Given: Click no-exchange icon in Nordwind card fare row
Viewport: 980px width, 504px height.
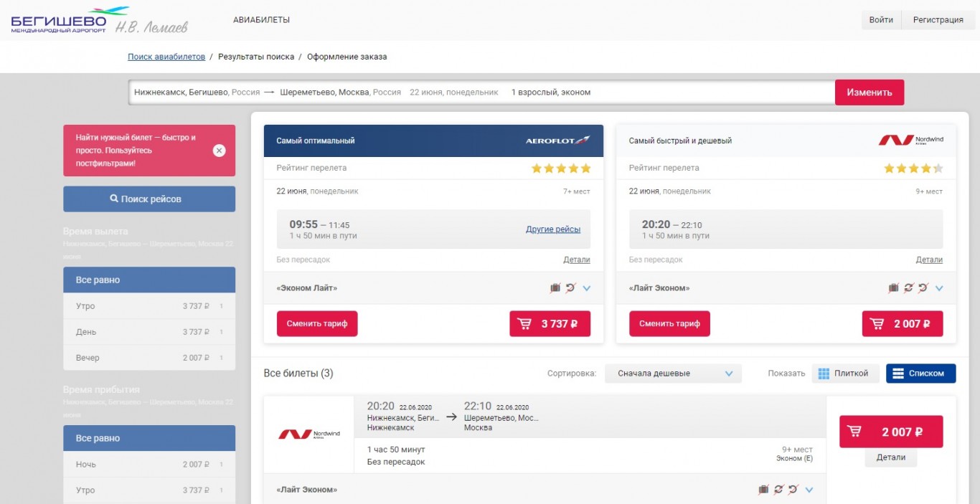Looking at the screenshot, I should pyautogui.click(x=908, y=288).
